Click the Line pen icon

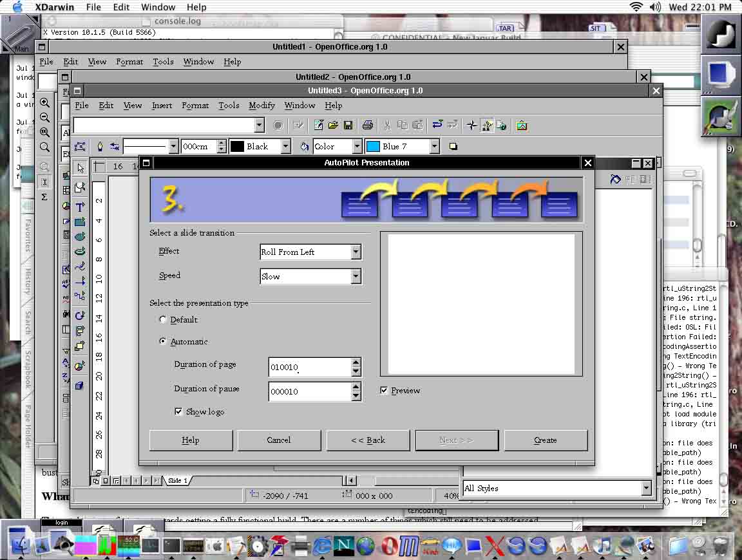point(100,147)
